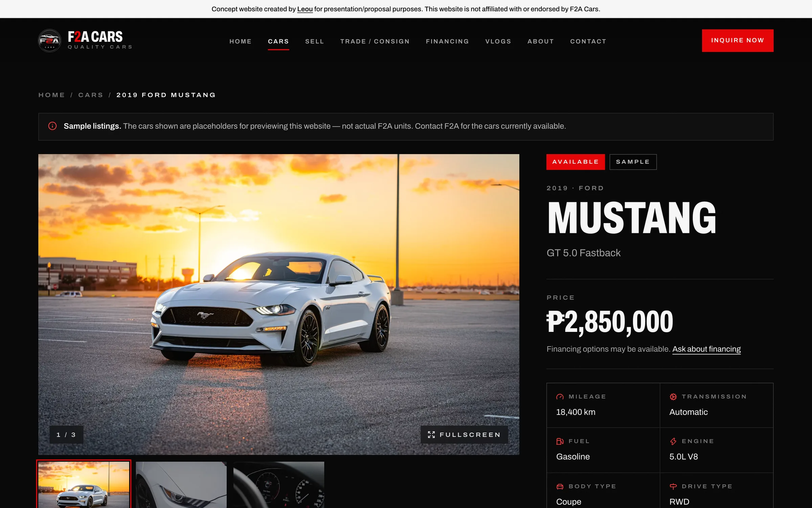Select the headlight close-up thumbnail
Viewport: 812px width, 508px height.
point(181,485)
